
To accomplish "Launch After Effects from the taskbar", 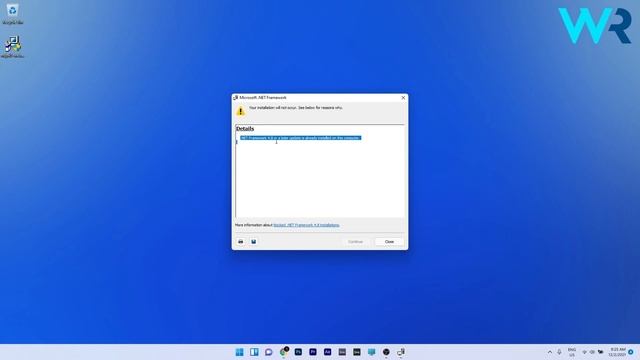I will (327, 352).
